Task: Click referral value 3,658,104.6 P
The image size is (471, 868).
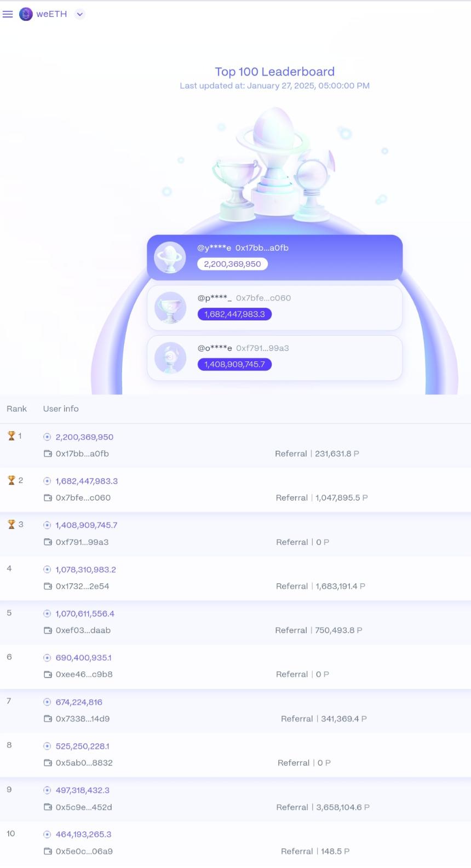Action: pos(342,807)
